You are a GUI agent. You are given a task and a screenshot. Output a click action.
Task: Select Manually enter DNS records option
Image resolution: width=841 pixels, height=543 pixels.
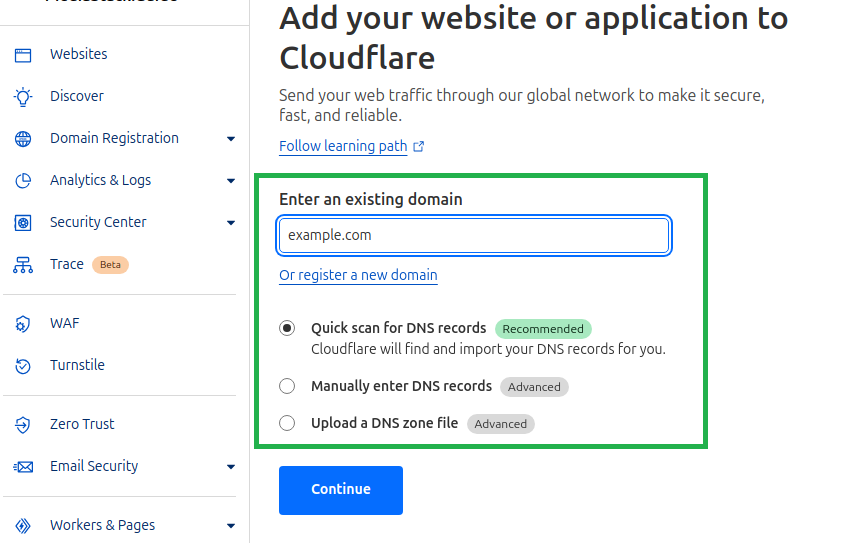click(287, 386)
